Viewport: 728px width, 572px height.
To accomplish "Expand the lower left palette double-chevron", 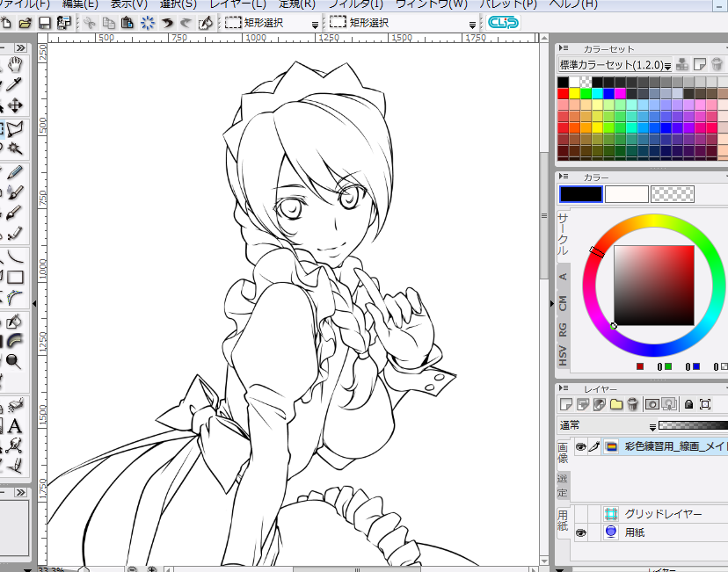I will pos(20,492).
